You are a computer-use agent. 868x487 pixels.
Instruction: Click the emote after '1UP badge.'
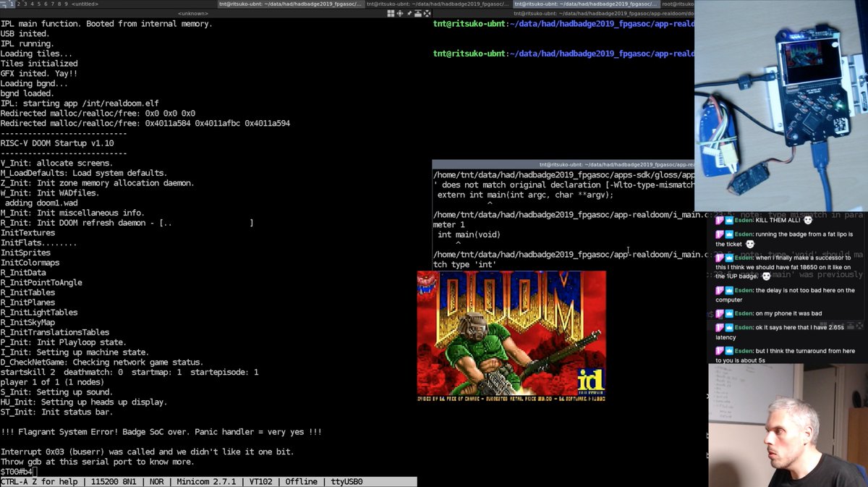[x=766, y=276]
